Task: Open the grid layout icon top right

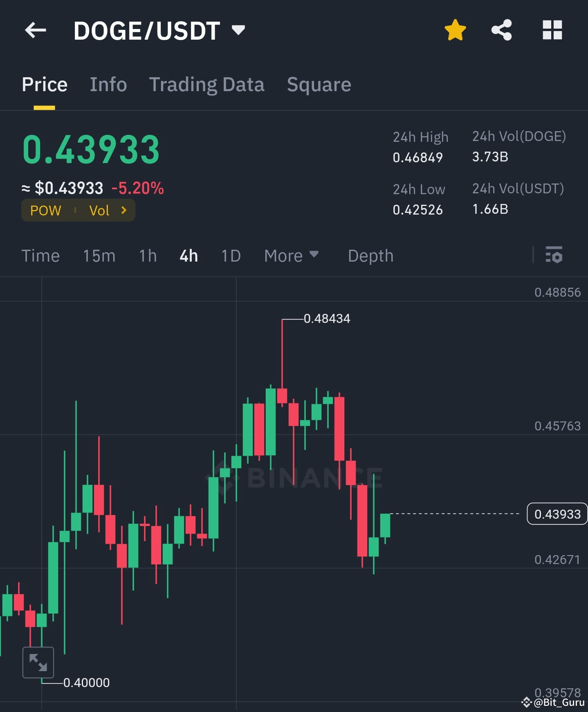Action: click(x=552, y=30)
